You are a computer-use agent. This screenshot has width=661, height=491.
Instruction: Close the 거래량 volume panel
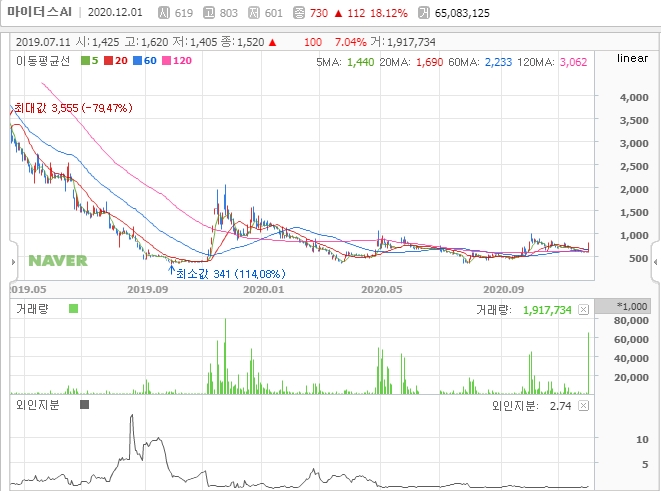tap(583, 310)
